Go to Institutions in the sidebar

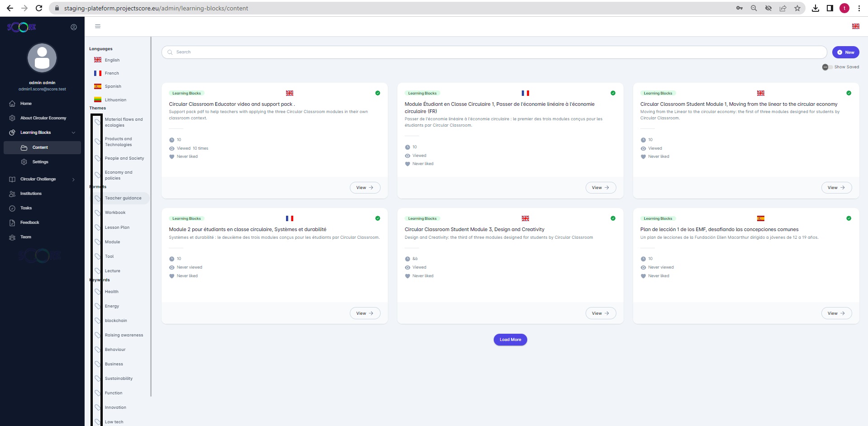pyautogui.click(x=31, y=194)
